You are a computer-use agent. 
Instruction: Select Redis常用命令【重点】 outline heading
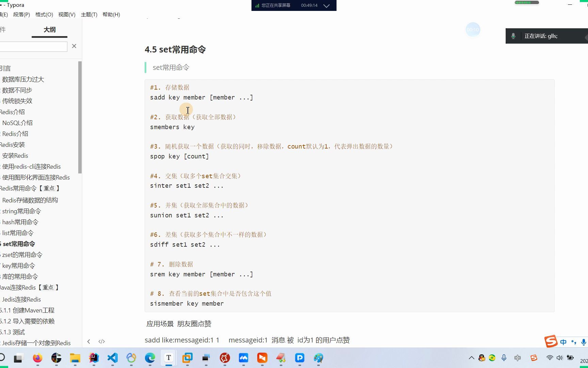(30, 188)
